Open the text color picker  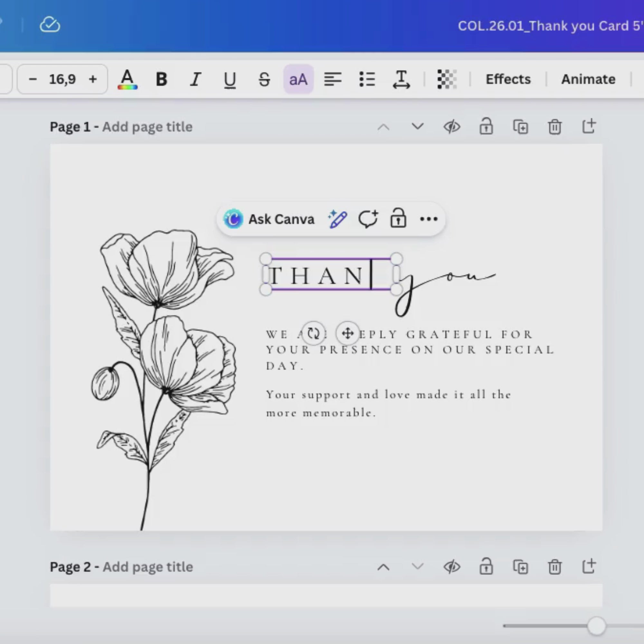click(x=127, y=79)
